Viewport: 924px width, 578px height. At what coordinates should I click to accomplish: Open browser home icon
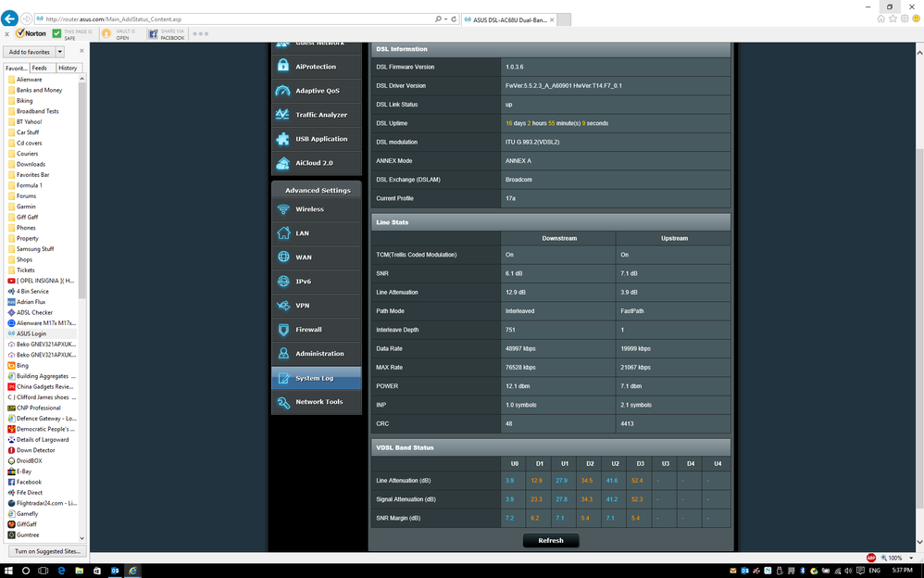[x=880, y=19]
